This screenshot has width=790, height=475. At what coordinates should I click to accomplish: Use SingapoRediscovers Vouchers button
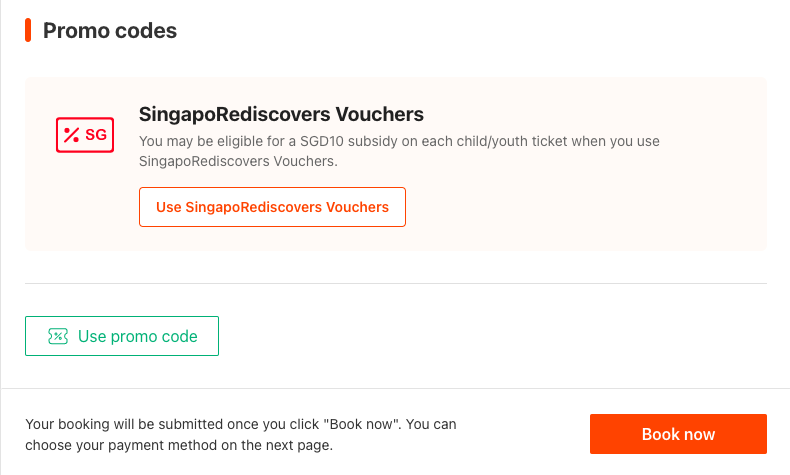coord(272,207)
